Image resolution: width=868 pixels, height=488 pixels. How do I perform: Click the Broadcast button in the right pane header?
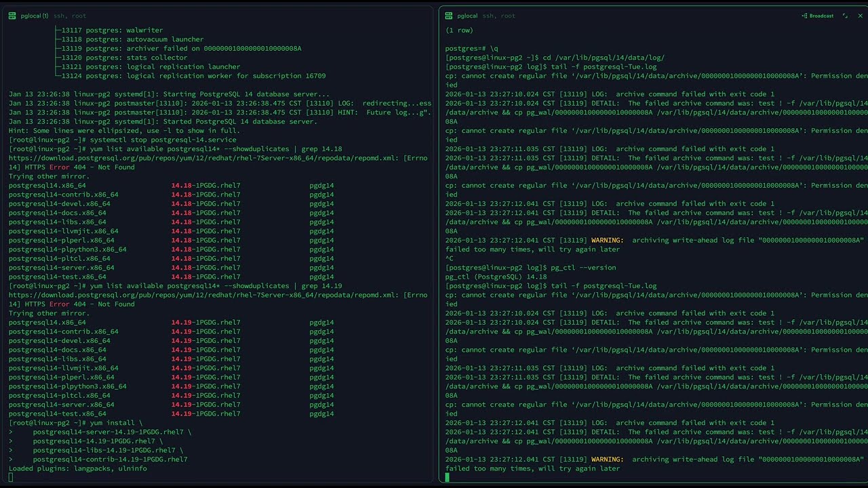pos(817,16)
